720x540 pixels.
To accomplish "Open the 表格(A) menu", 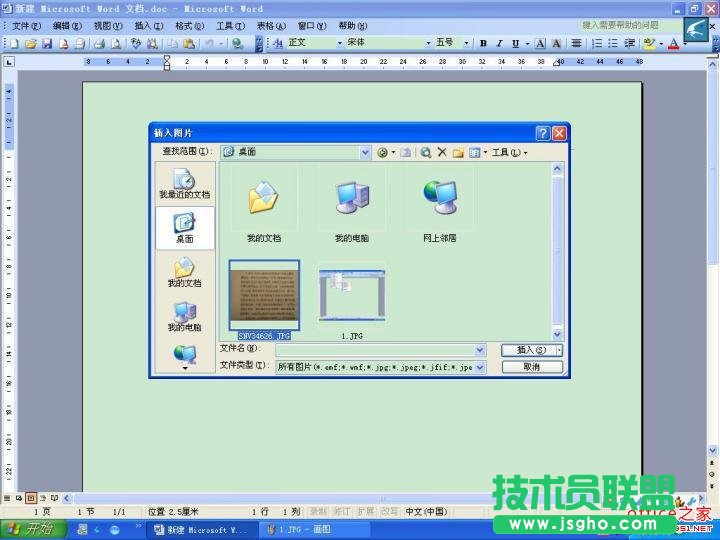I will [271, 26].
